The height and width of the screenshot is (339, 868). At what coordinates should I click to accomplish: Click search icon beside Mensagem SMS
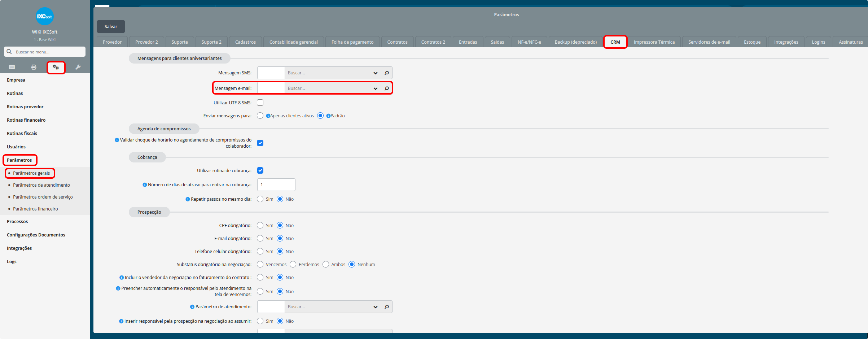[387, 73]
